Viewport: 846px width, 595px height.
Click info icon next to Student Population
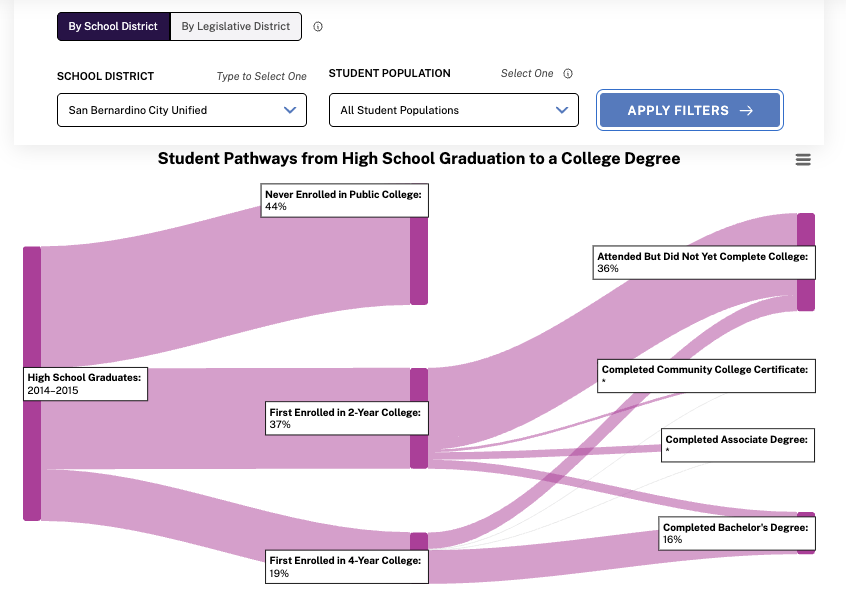(x=568, y=74)
